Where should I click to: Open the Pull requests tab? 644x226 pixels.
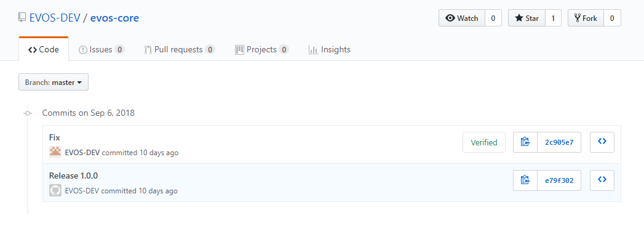(x=180, y=50)
